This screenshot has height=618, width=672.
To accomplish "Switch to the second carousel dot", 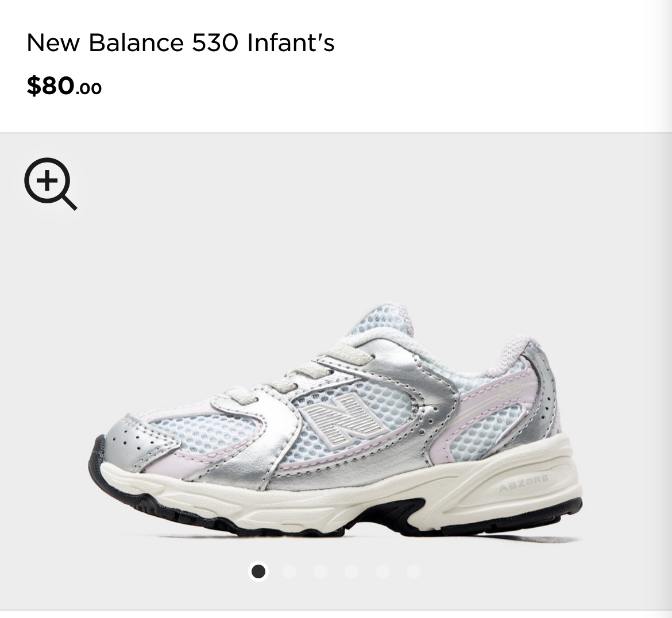I will tap(289, 571).
